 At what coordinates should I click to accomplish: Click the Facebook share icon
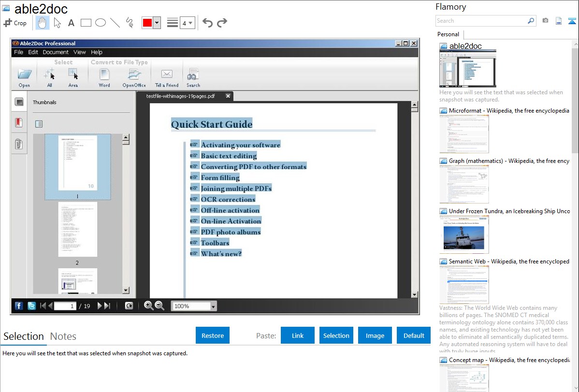pos(19,306)
